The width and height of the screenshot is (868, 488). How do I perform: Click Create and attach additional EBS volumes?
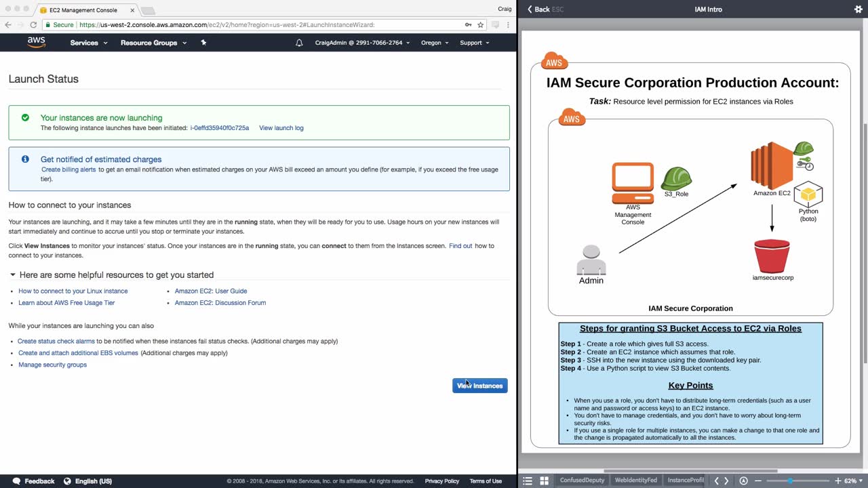[78, 353]
